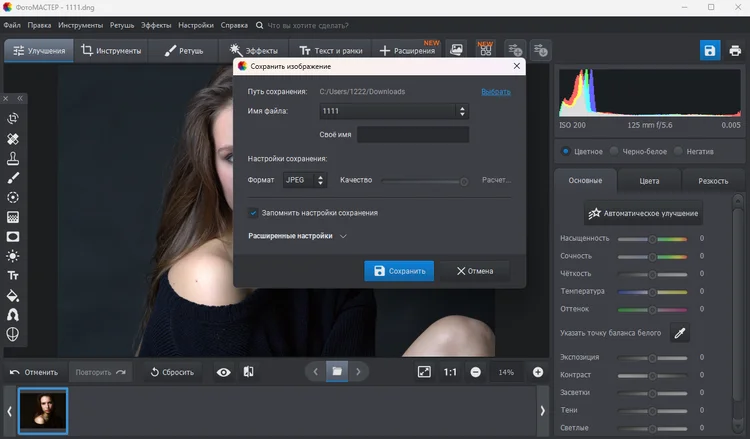
Task: Click the print icon
Action: tap(735, 50)
